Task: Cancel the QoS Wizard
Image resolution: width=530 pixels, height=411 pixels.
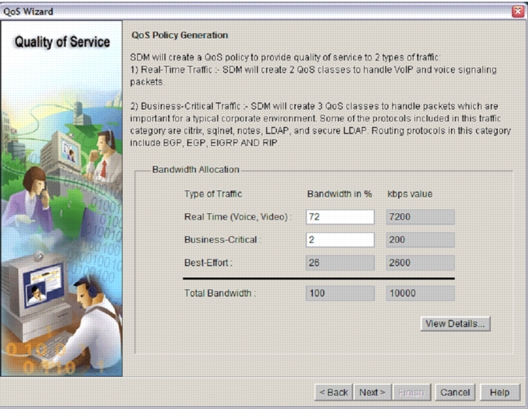Action: (455, 392)
